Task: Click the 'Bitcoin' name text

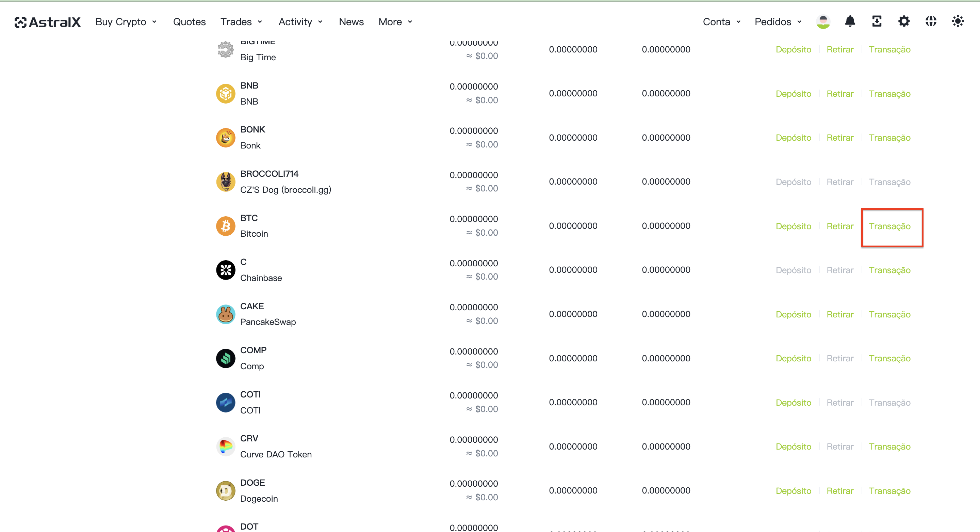Action: [x=254, y=234]
